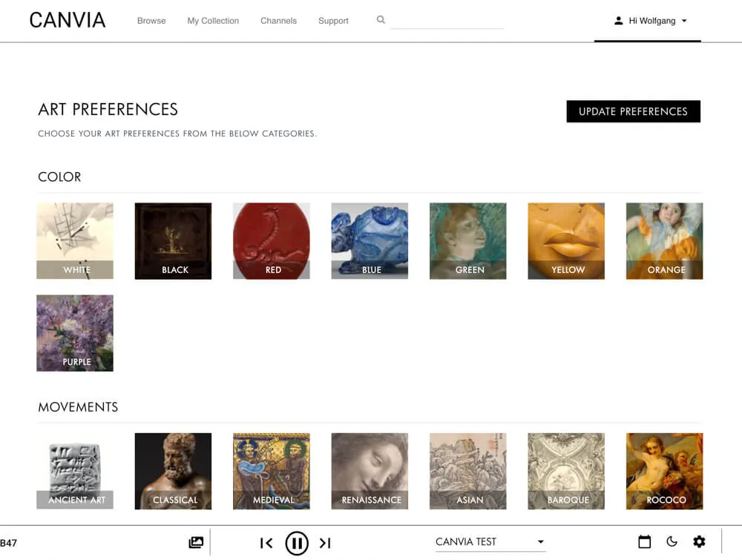Screen dimensions: 742x560
Task: Open the image gallery icon in bottom bar
Action: tap(196, 542)
